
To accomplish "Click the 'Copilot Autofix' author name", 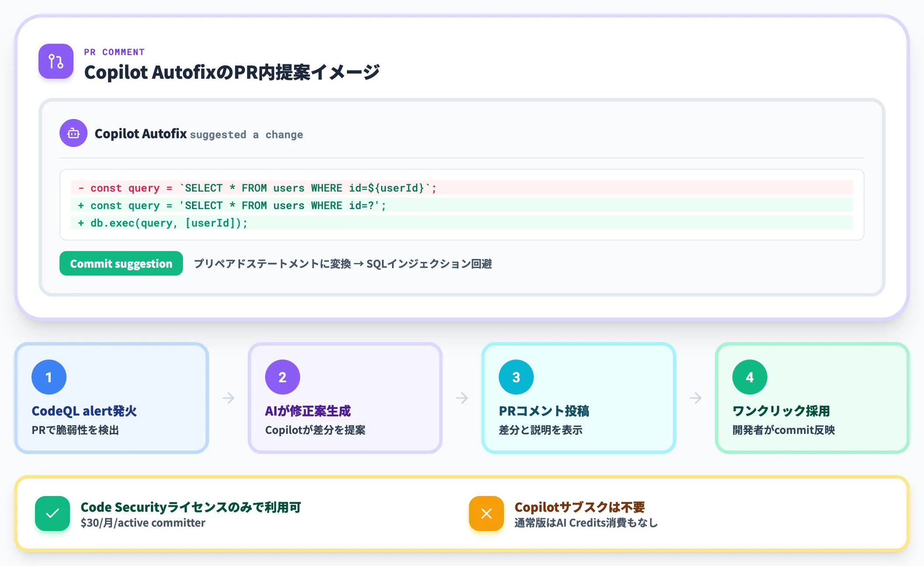I will [x=140, y=133].
